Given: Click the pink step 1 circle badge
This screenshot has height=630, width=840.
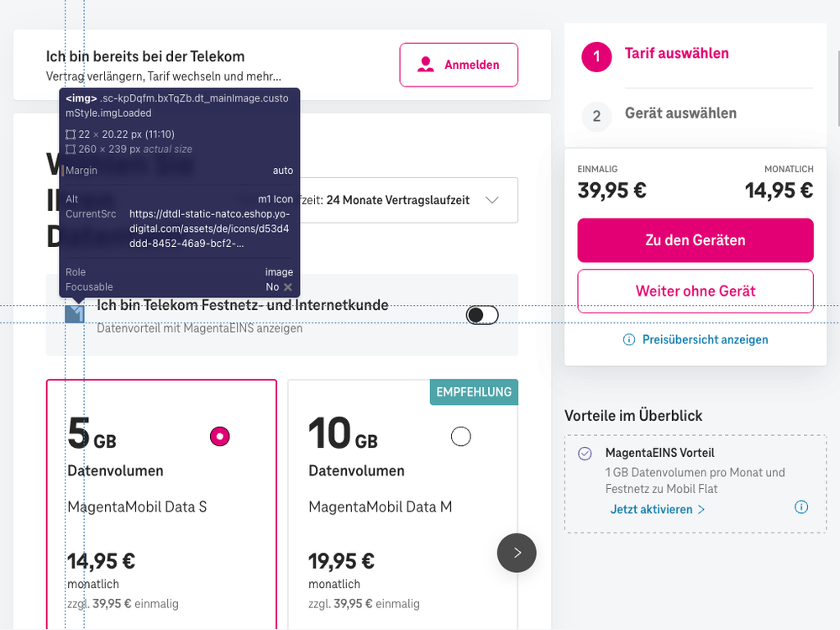Looking at the screenshot, I should [x=596, y=54].
